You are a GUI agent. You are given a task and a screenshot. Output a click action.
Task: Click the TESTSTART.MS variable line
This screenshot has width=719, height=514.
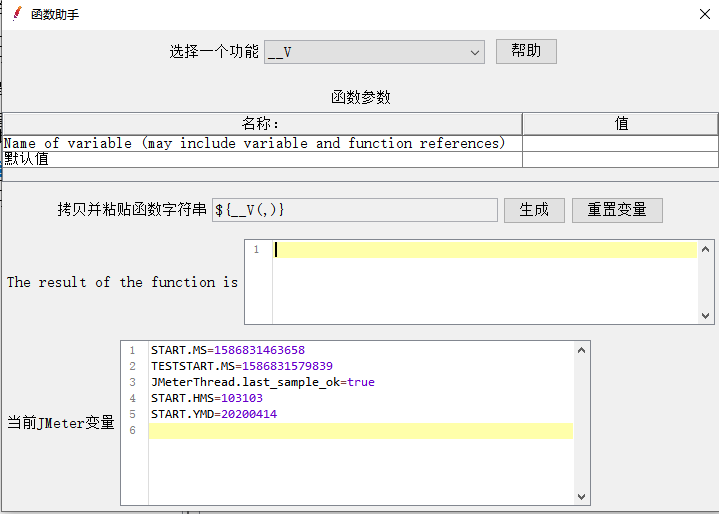[241, 366]
